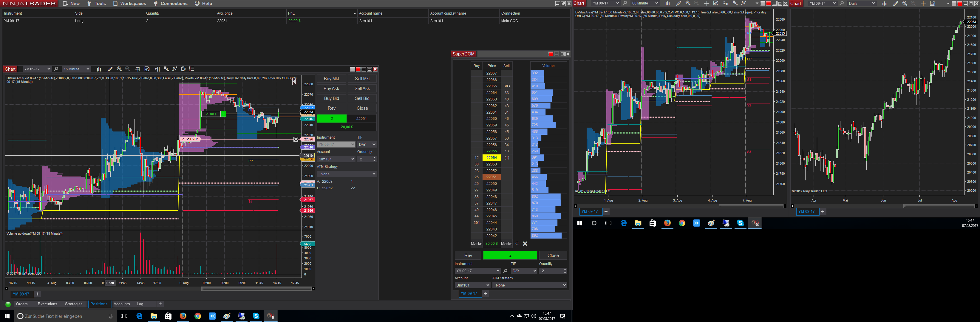Viewport: 980px width, 322px height.
Task: Open the Tools menu
Action: click(96, 3)
